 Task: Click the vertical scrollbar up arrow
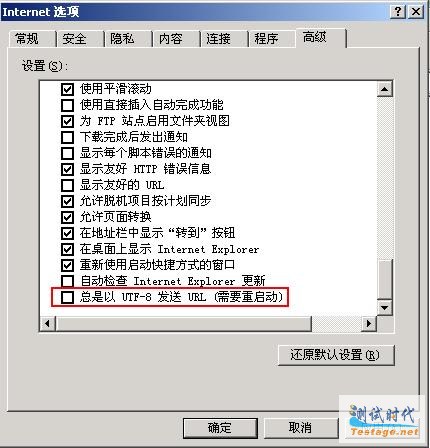click(x=385, y=89)
